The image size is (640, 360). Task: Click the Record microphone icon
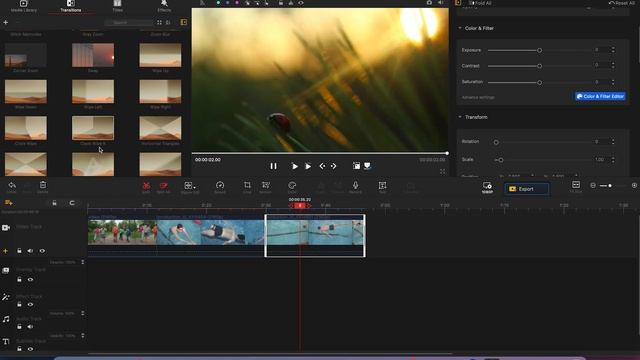tap(356, 185)
